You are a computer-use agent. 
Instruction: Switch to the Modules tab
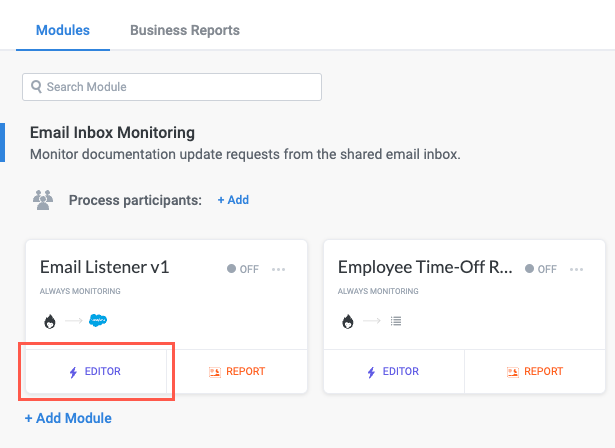pyautogui.click(x=62, y=30)
